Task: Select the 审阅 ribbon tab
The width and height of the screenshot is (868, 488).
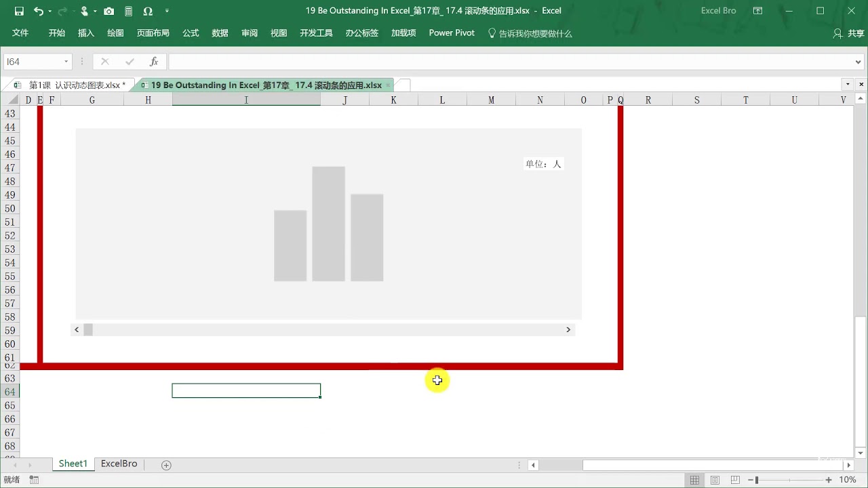Action: pos(250,33)
